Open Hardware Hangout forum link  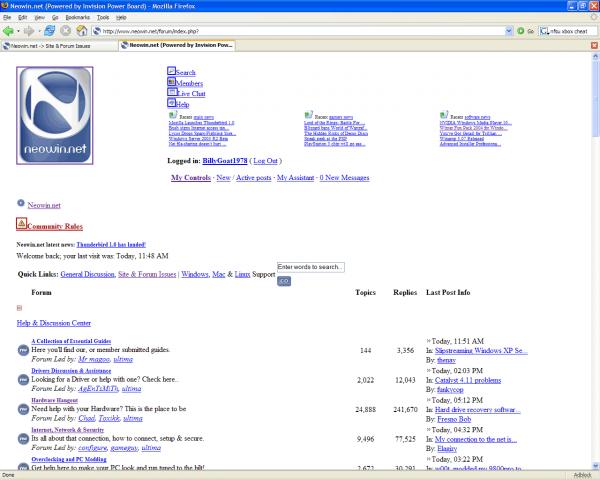pos(54,400)
